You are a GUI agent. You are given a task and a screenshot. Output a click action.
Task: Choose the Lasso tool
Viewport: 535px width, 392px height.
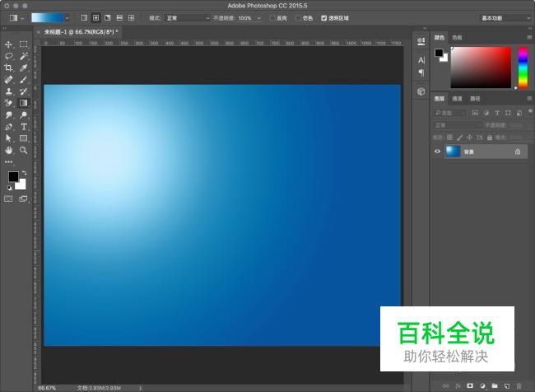click(x=9, y=56)
